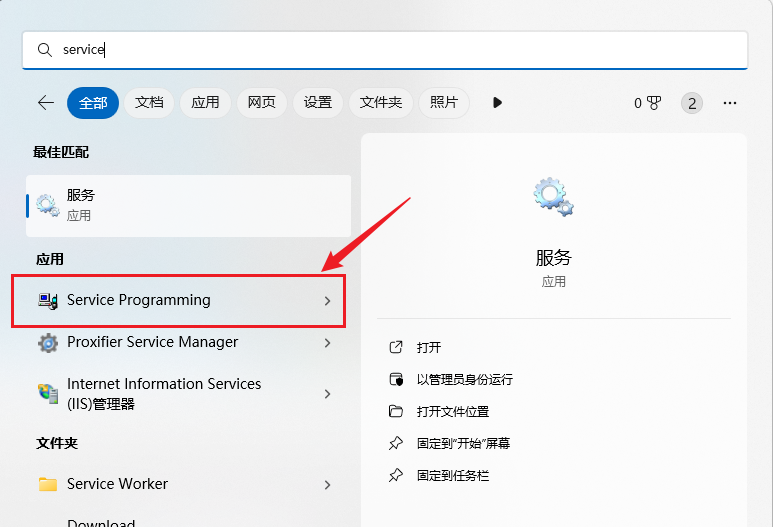
Task: Show more filter tabs with play arrow
Action: [x=497, y=102]
